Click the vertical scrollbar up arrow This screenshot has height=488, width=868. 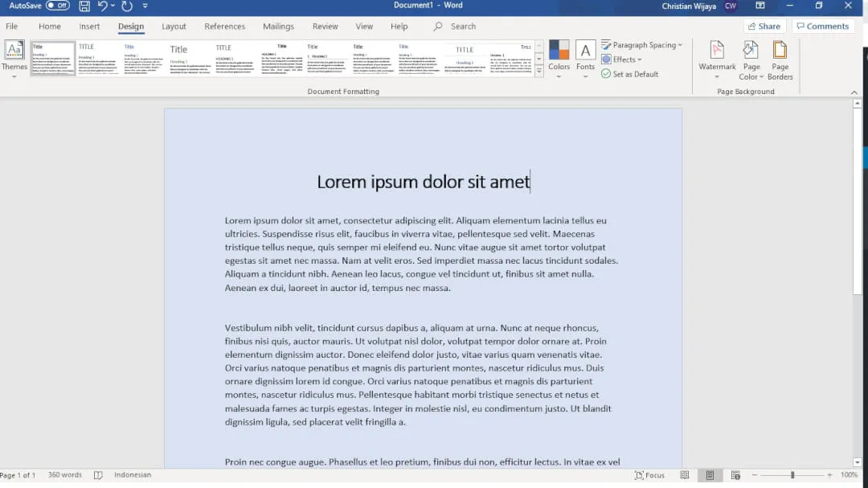[857, 104]
